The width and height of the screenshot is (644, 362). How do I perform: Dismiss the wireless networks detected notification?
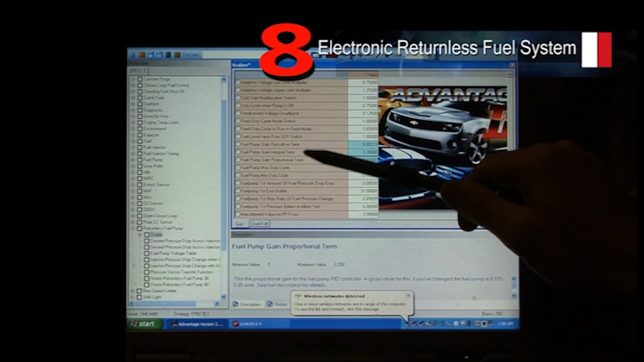408,296
